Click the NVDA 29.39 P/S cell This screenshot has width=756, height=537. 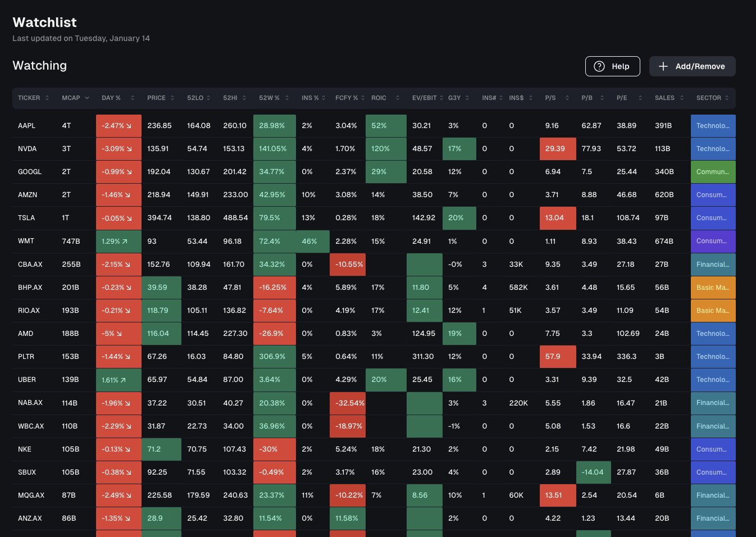coord(558,149)
